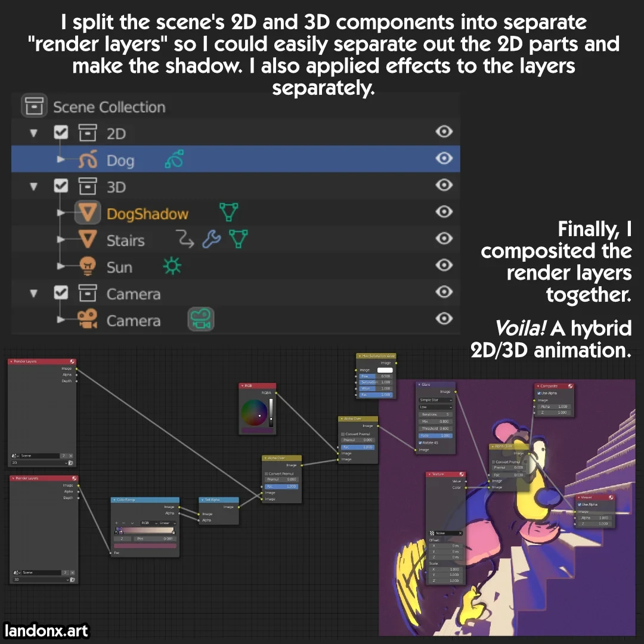Select the Stairs object in outliner
The height and width of the screenshot is (644, 644).
point(125,241)
